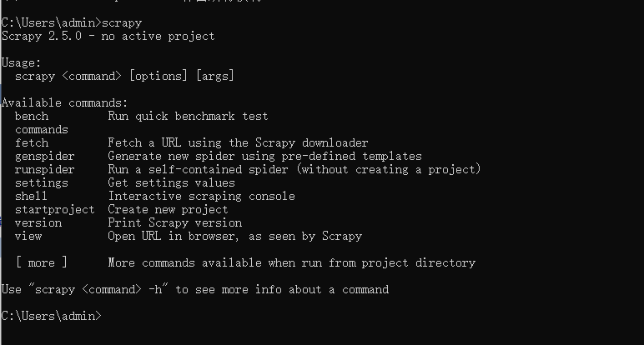Click the 'Use "scrapy <command> -h"' help line
Viewport: 644px width, 345px height.
[195, 290]
